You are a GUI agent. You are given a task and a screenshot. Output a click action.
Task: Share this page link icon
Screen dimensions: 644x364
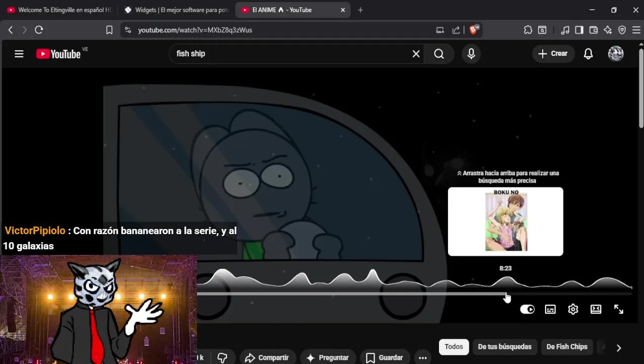[x=456, y=30]
